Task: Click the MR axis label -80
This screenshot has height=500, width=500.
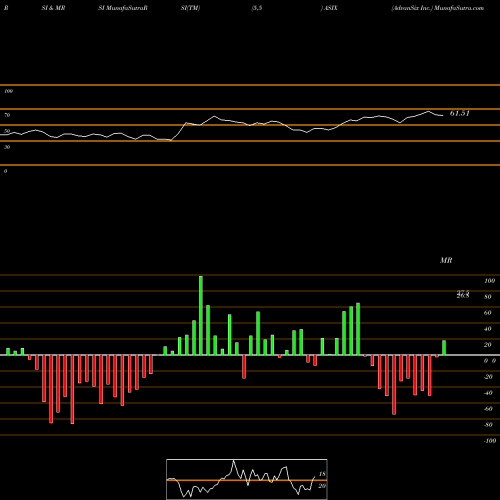Action: coord(488,425)
